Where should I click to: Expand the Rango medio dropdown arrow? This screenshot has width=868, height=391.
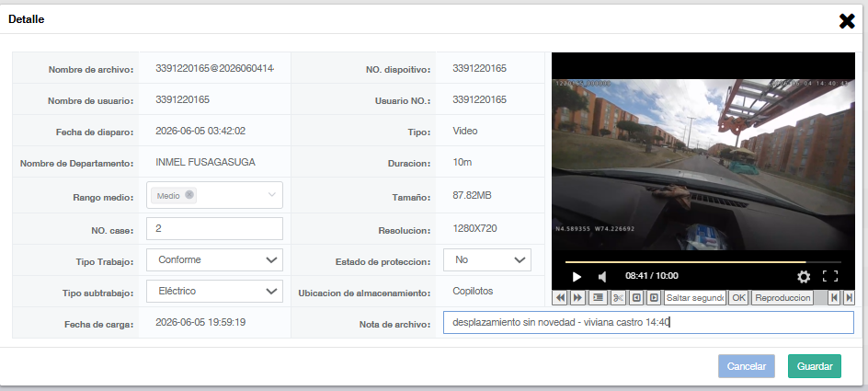(272, 195)
